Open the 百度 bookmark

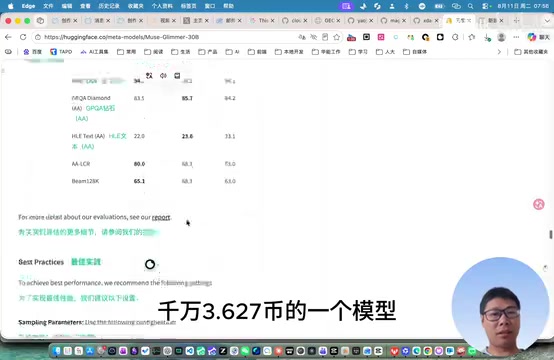click(x=33, y=52)
